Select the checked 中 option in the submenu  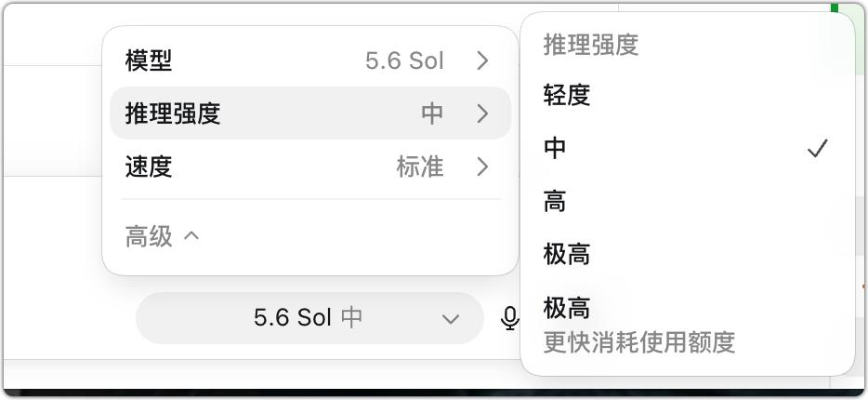(688, 148)
